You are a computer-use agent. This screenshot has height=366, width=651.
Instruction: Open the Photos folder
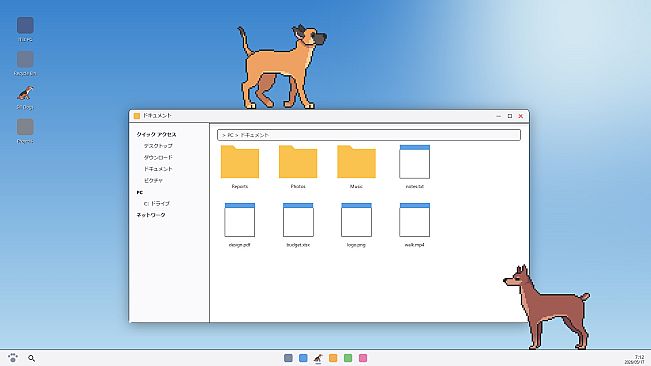pyautogui.click(x=298, y=162)
